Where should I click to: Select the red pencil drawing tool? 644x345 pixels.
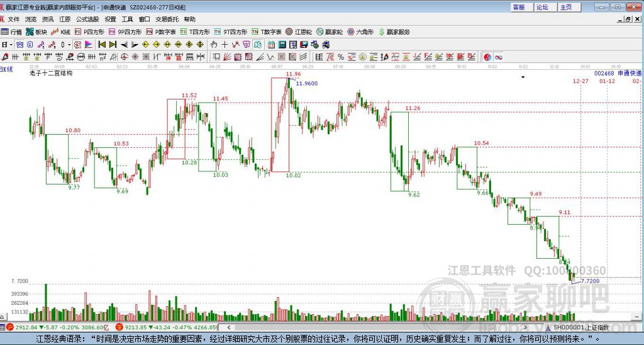[4, 57]
